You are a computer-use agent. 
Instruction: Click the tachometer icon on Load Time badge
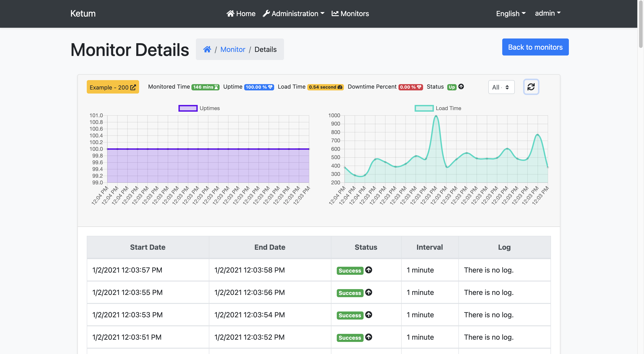[x=339, y=87]
